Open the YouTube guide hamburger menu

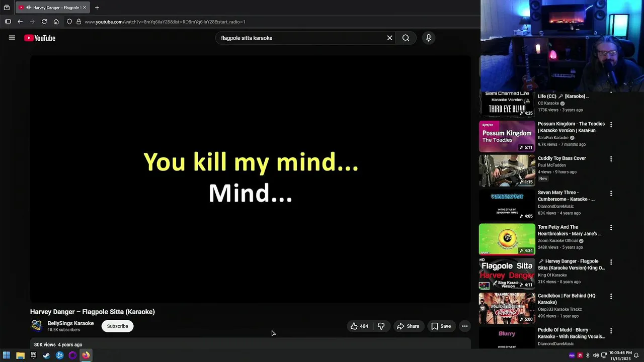12,38
